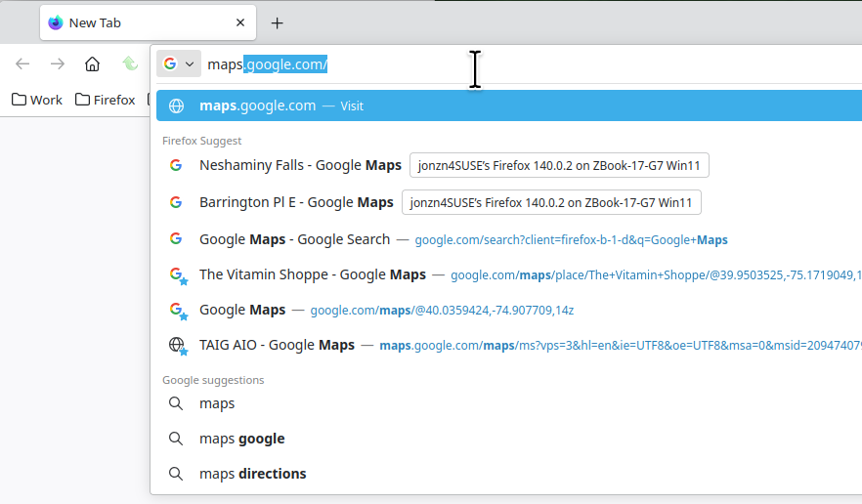Click Vitamin Shoppe google.com/maps/place URL

pos(656,274)
